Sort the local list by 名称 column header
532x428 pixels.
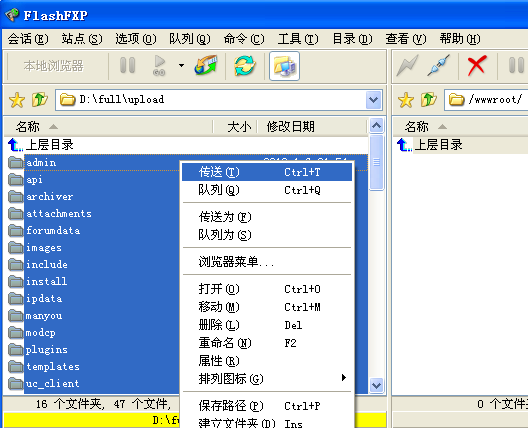pos(109,127)
